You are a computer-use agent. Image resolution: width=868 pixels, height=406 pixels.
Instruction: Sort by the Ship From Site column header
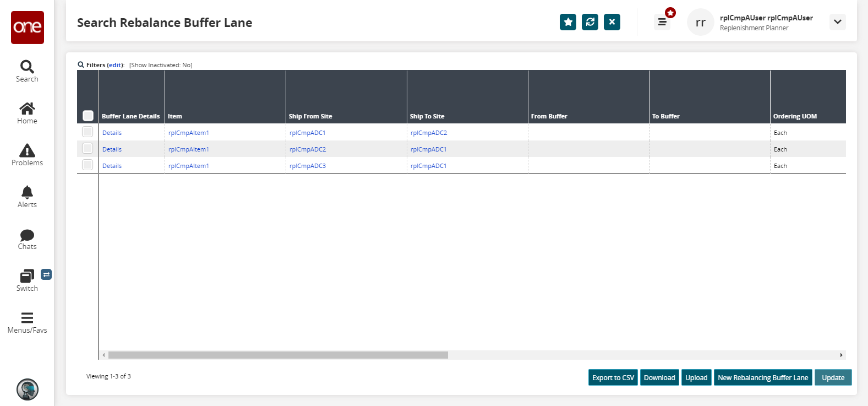tap(310, 116)
